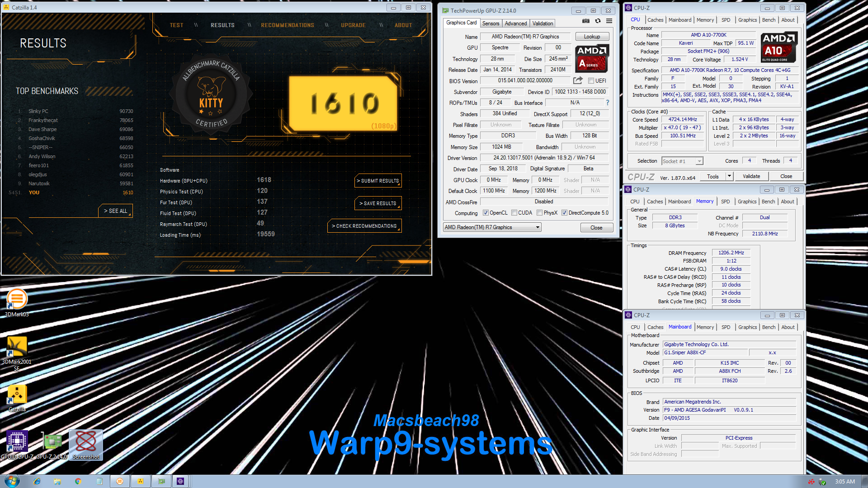Open the Windows Start menu

coord(12,481)
